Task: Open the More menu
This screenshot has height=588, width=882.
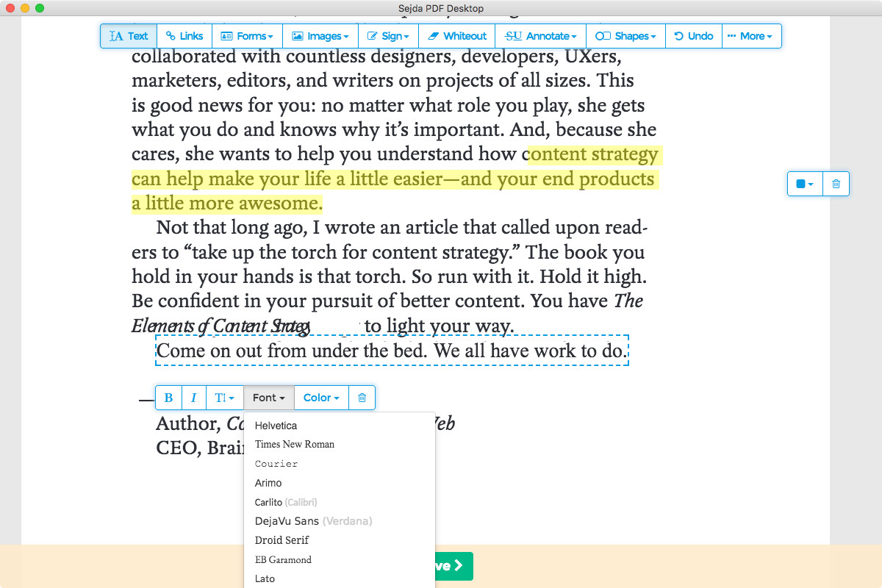Action: (751, 36)
